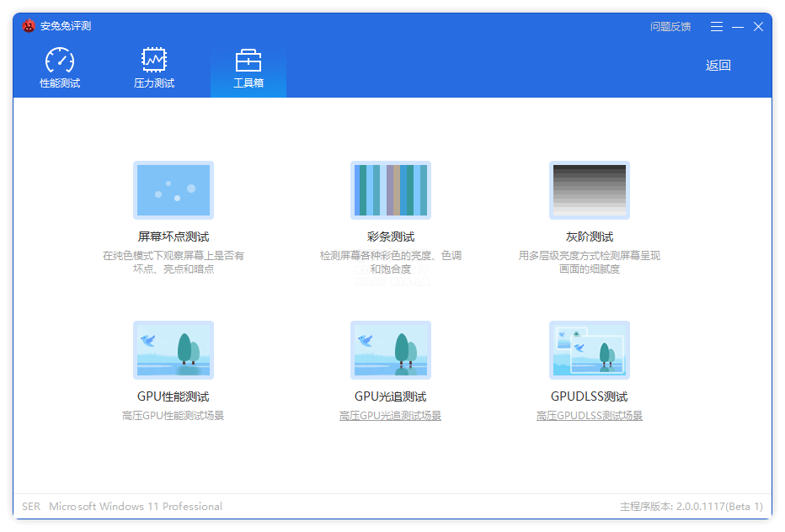Launch the GPUDLSS测试 scene icon
Viewport: 785px width, 532px height.
tap(590, 350)
